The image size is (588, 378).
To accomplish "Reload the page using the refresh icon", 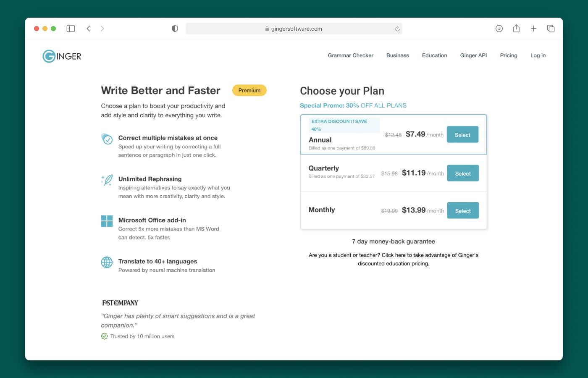I will point(397,29).
